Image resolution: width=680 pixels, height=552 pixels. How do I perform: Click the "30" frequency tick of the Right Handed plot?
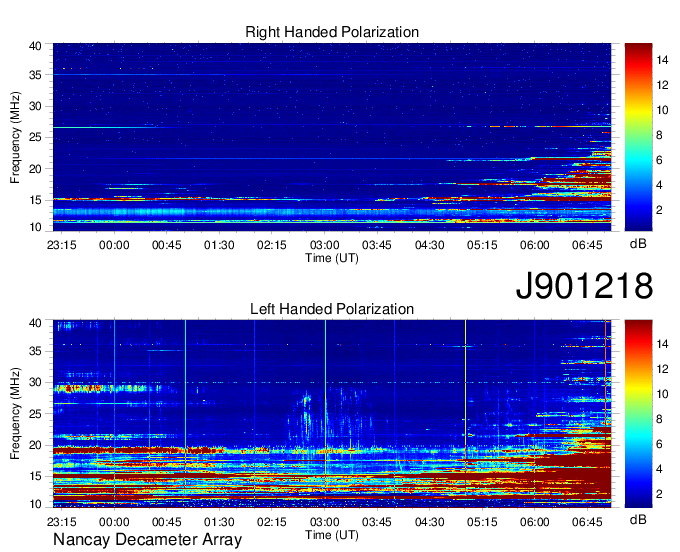[x=35, y=106]
